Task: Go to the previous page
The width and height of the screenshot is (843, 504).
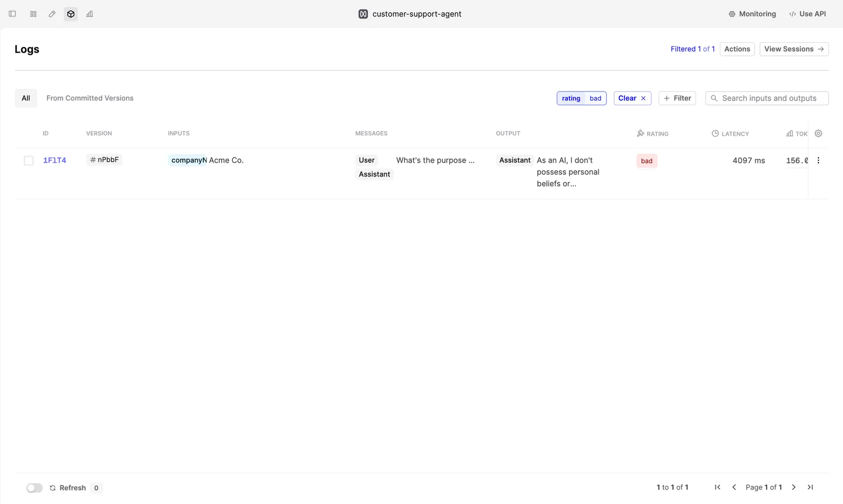Action: (734, 488)
